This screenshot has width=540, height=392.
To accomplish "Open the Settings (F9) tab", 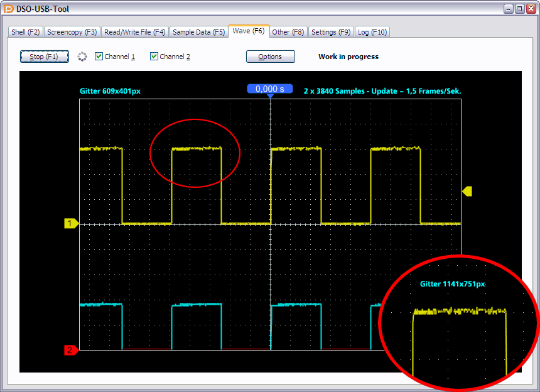I will [x=331, y=32].
